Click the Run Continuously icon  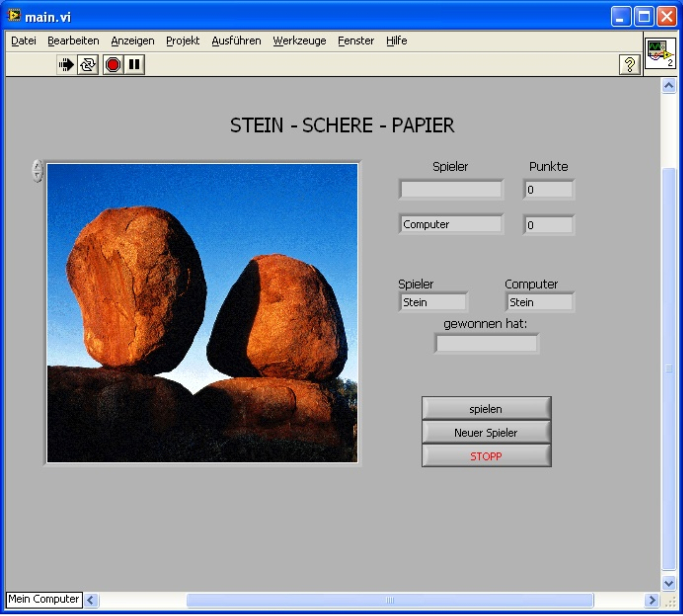click(88, 64)
